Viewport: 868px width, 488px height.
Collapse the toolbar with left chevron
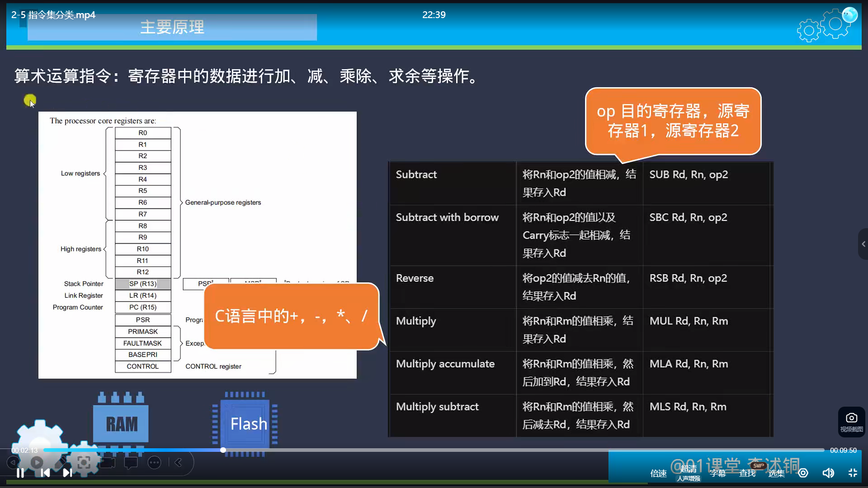[x=179, y=462]
